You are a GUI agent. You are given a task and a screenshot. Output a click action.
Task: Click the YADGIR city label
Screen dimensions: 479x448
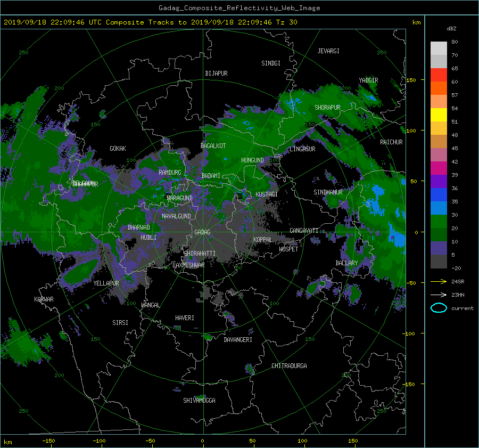click(x=368, y=80)
